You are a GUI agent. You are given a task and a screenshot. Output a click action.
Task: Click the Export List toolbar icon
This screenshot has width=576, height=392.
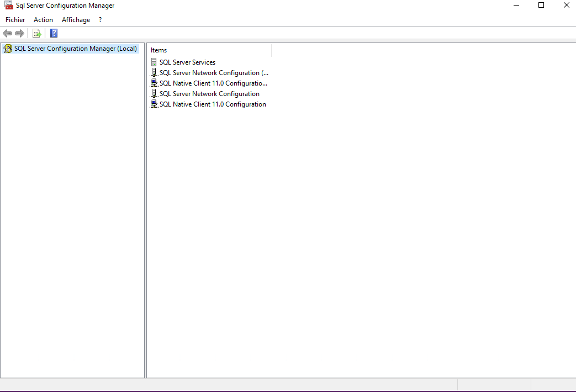tap(37, 34)
